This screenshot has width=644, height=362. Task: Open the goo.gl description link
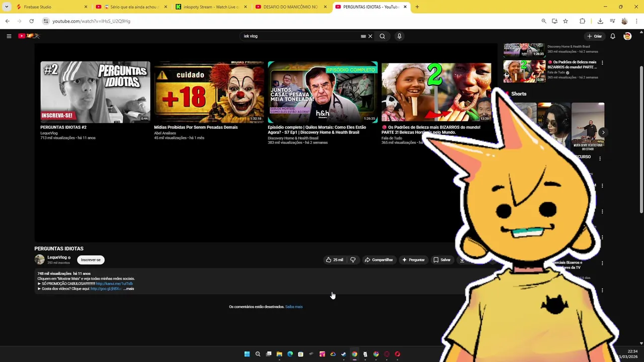click(106, 289)
